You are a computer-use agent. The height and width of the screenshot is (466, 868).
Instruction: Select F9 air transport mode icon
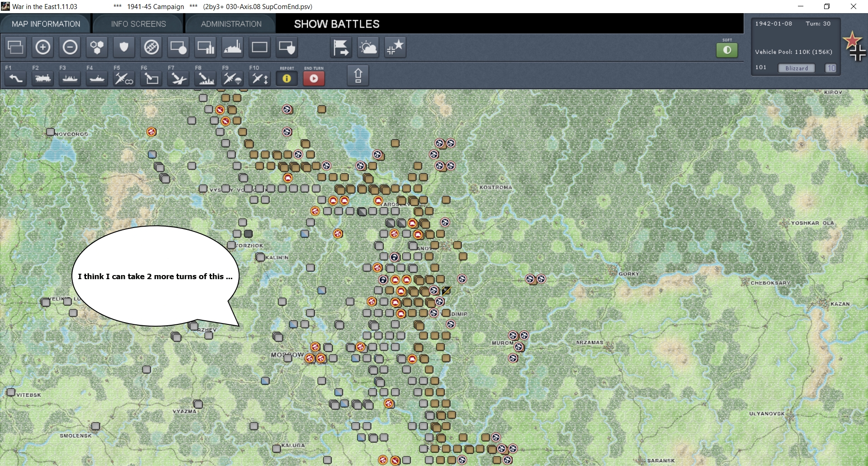click(233, 78)
